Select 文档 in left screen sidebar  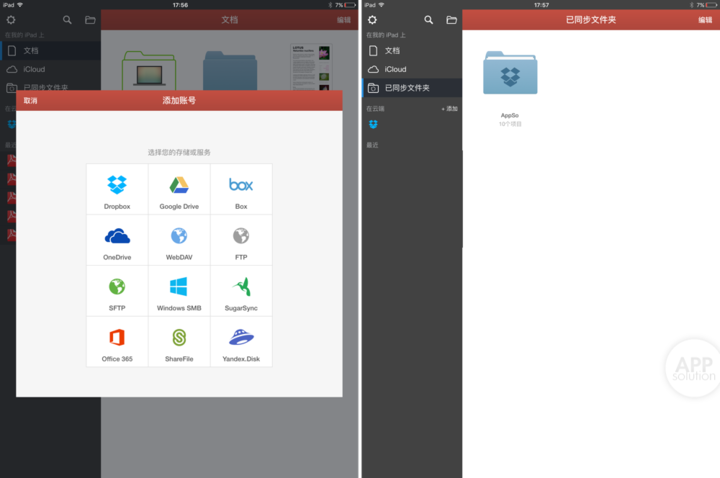tap(51, 51)
